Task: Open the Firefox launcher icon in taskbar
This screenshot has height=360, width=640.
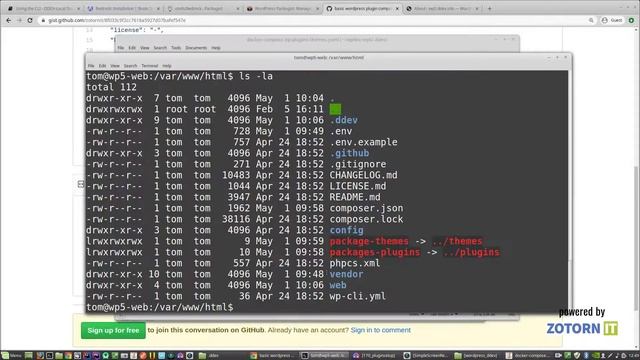Action: pos(40,356)
